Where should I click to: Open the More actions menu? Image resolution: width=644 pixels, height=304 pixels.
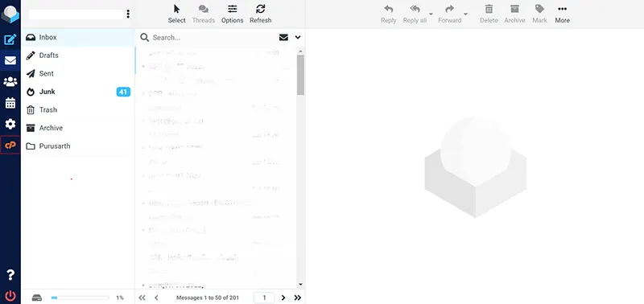tap(562, 14)
